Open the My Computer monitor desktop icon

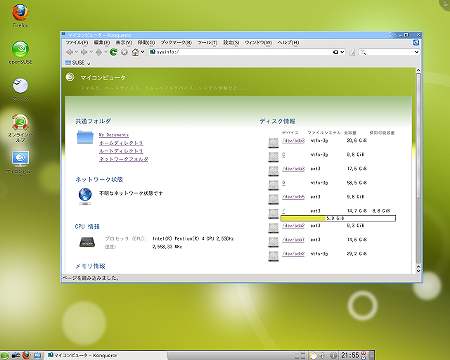coord(20,159)
